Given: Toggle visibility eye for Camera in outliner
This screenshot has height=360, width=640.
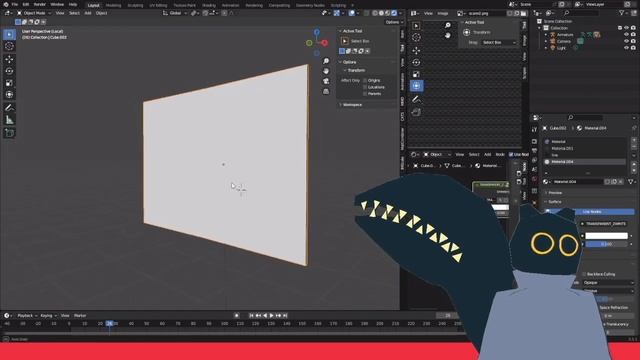Looking at the screenshot, I should coord(626,41).
